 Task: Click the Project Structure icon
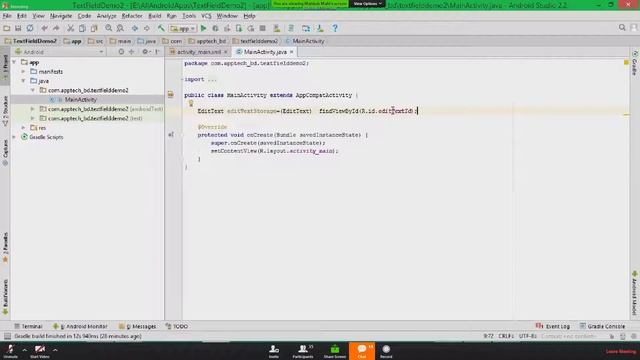(x=306, y=28)
